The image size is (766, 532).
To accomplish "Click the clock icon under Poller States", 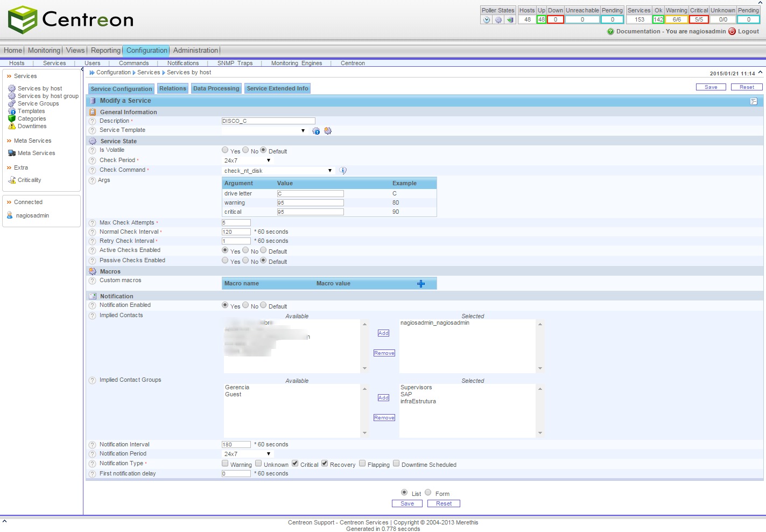I will click(x=487, y=20).
